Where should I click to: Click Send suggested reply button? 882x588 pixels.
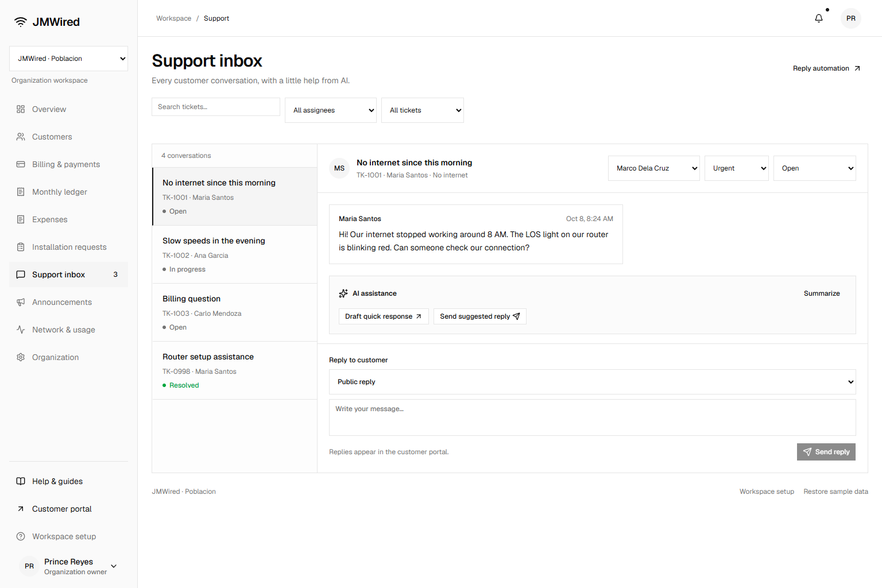tap(480, 316)
